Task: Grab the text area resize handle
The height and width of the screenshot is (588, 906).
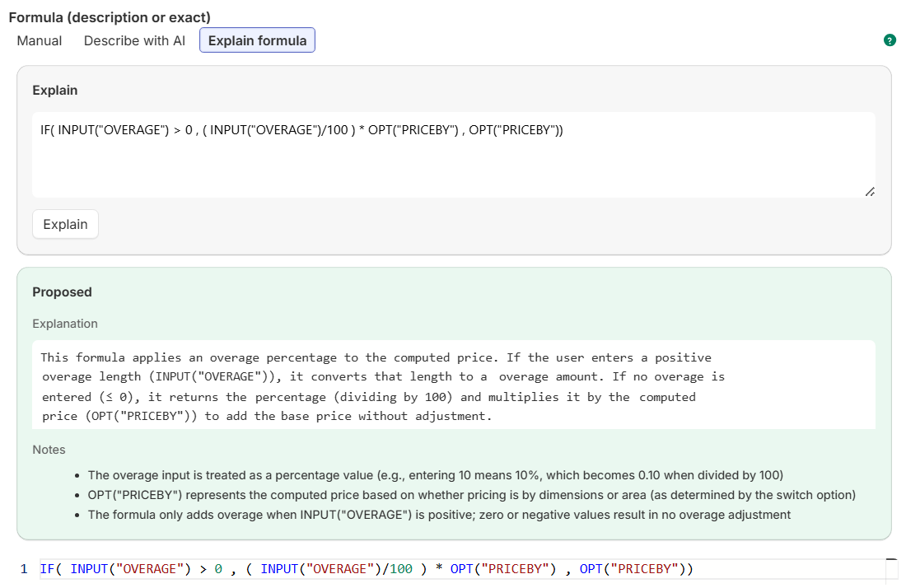Action: (870, 192)
